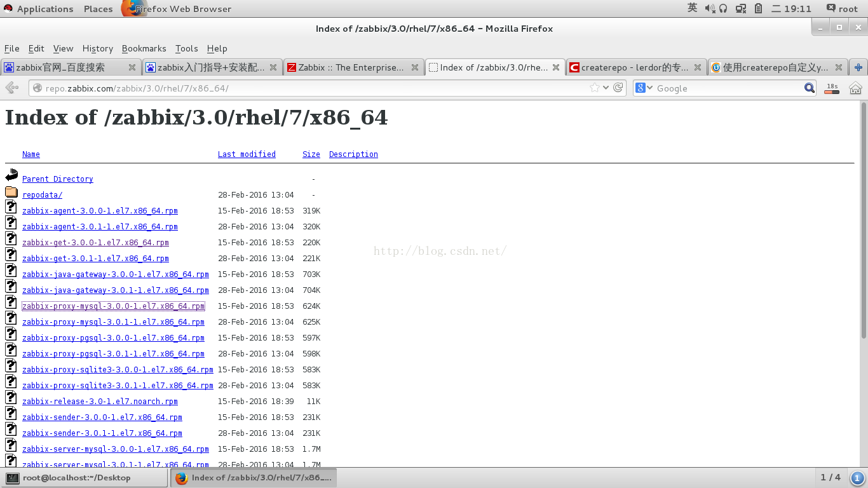
Task: Download zabbix-agent-3.0.1-1.el7.x86_64.rpm
Action: (100, 227)
